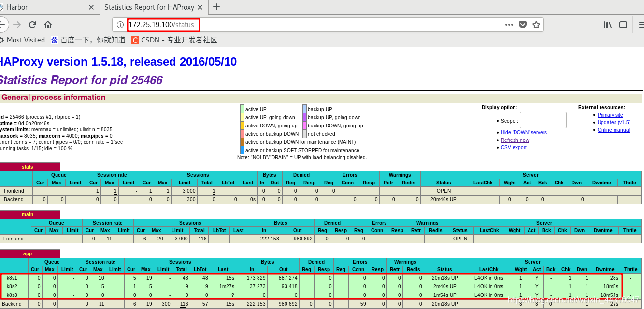Open the CSDN bookmark
The height and width of the screenshot is (309, 644).
(174, 40)
